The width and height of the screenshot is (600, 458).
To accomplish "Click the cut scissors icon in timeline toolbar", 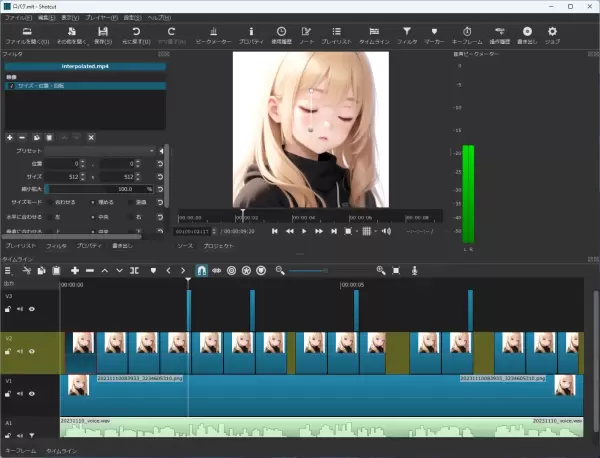I will click(26, 271).
